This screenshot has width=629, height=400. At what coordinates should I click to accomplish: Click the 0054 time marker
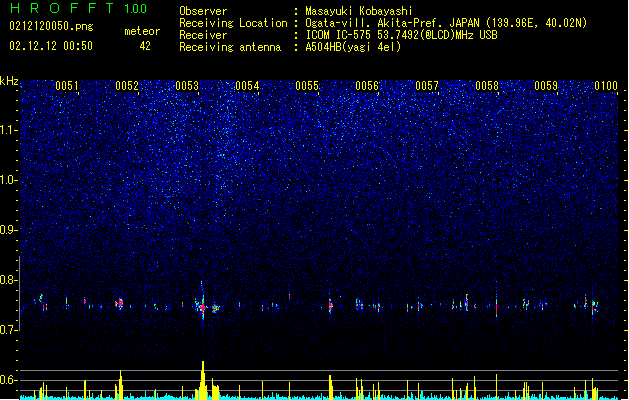(247, 86)
